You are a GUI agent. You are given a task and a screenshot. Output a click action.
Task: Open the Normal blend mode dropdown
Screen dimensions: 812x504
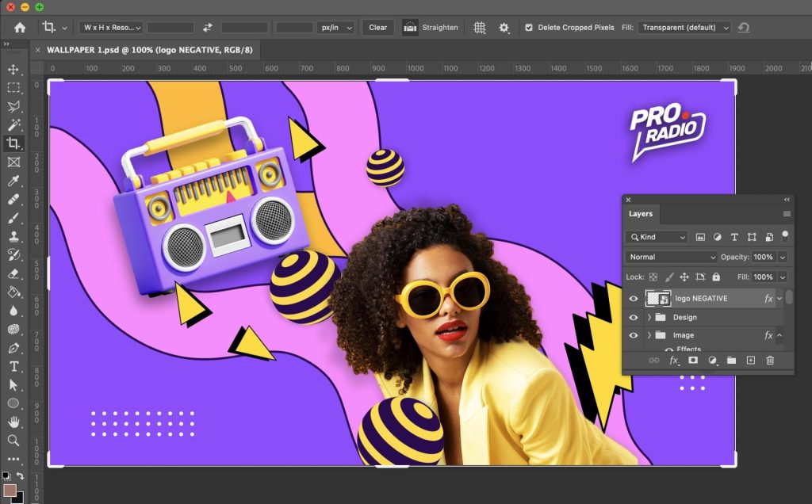[x=672, y=258]
